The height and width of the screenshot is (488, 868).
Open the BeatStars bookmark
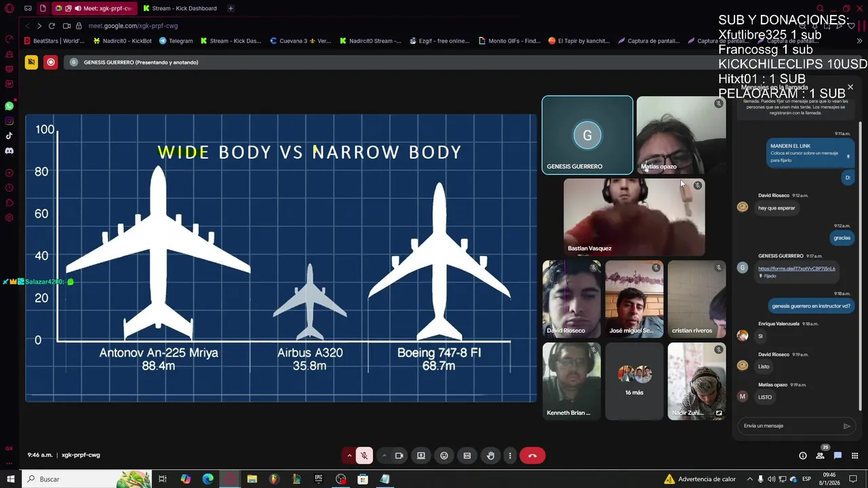pyautogui.click(x=54, y=41)
